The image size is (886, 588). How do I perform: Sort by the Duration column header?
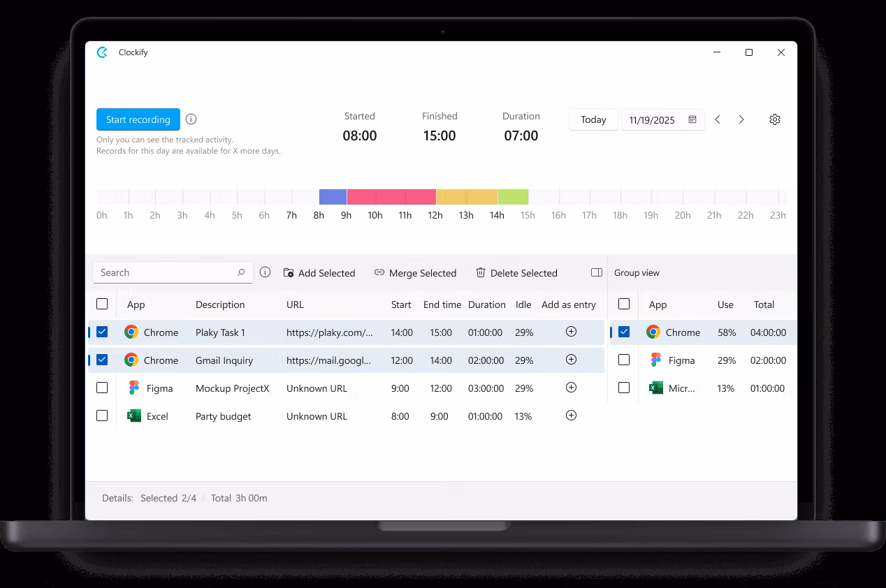(x=486, y=304)
